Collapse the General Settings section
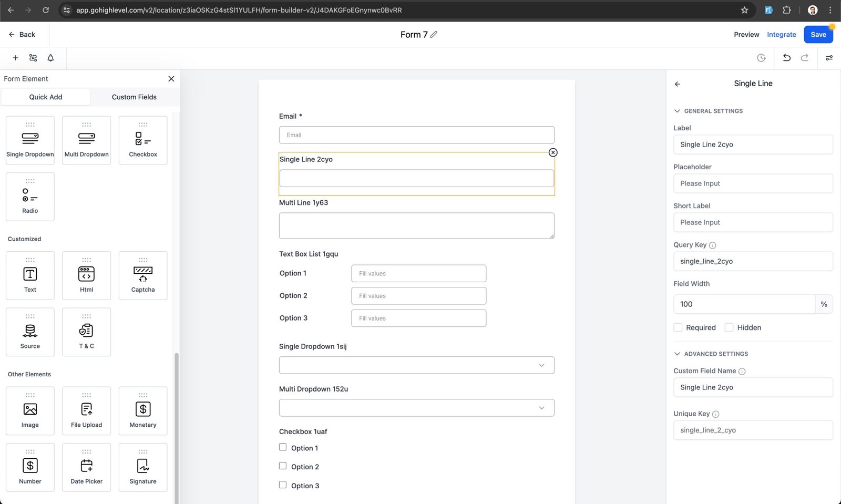841x504 pixels. [x=677, y=111]
